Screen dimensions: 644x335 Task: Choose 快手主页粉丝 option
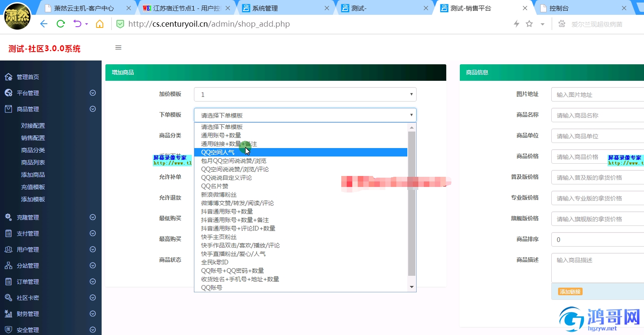301,237
